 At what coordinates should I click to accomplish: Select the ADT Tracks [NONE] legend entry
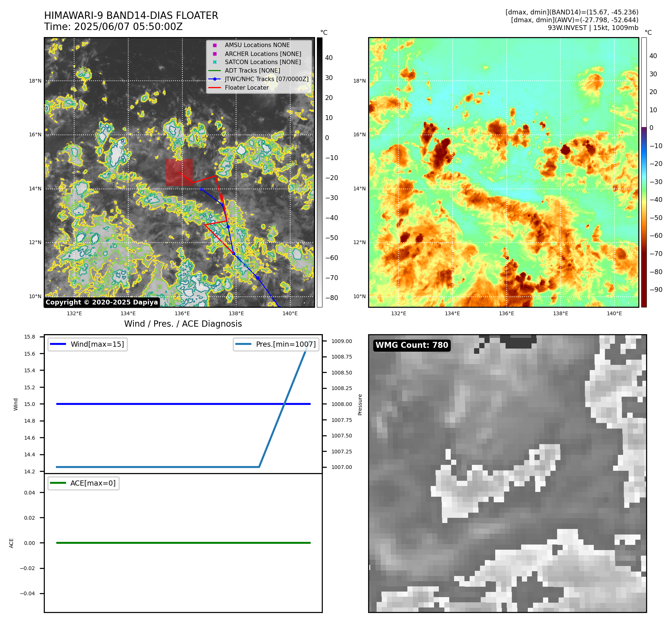click(252, 71)
